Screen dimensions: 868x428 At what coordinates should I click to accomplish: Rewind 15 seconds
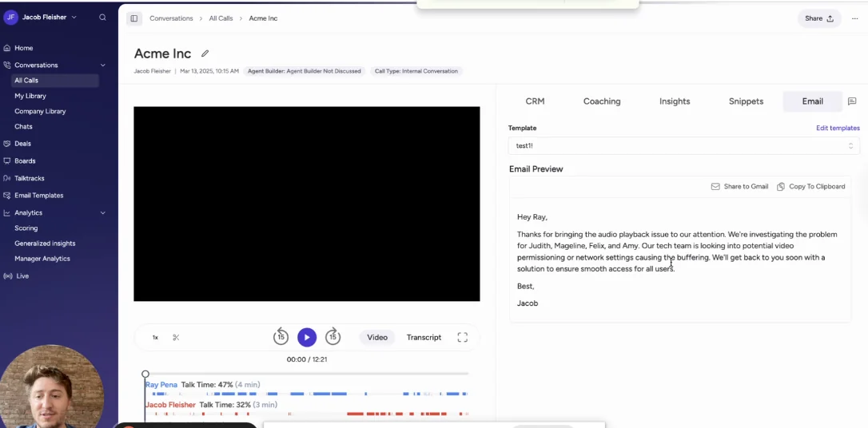(281, 337)
